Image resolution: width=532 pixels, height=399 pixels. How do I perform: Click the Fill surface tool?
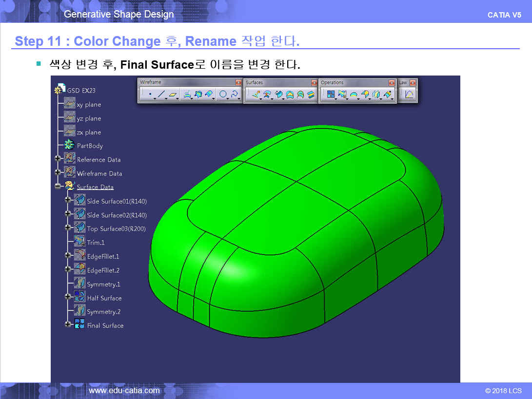pos(290,95)
